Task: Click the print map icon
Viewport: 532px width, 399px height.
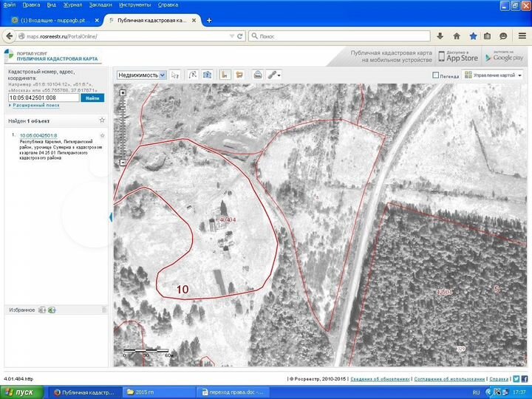Action: click(258, 75)
